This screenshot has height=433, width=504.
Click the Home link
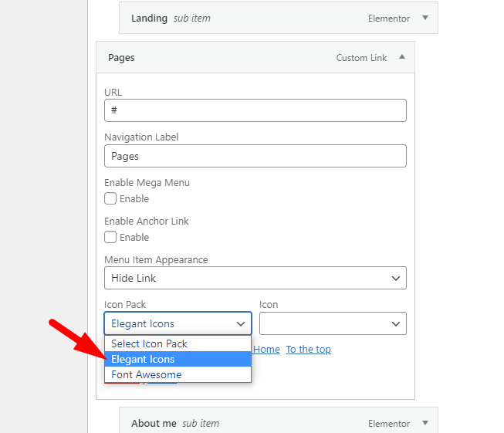[266, 350]
